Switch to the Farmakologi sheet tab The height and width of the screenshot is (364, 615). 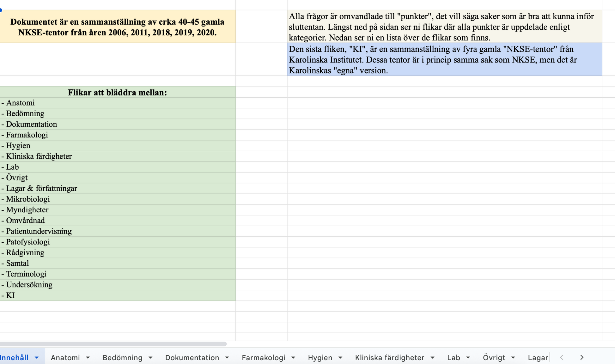coord(263,358)
